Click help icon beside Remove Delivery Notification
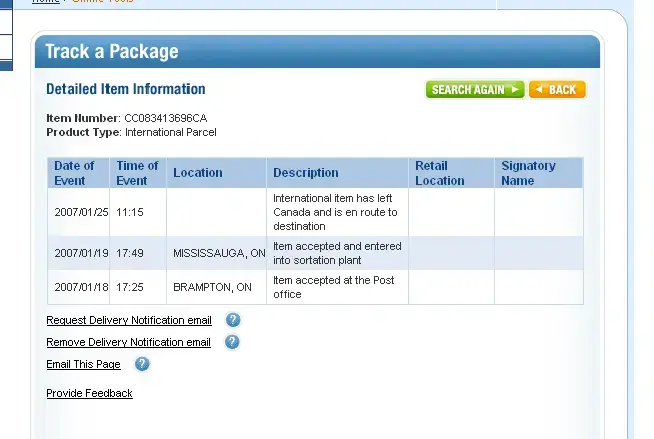654x439 pixels. [232, 342]
